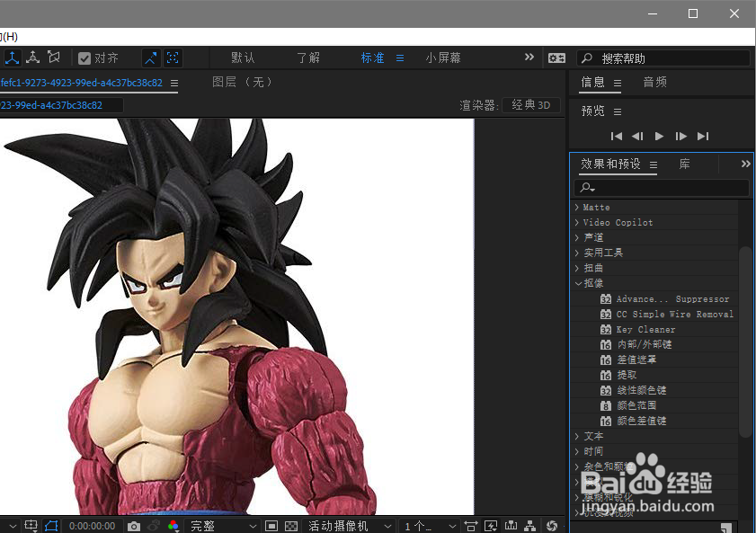The image size is (756, 533).
Task: Select the 差值遮罩 effect
Action: tap(628, 360)
